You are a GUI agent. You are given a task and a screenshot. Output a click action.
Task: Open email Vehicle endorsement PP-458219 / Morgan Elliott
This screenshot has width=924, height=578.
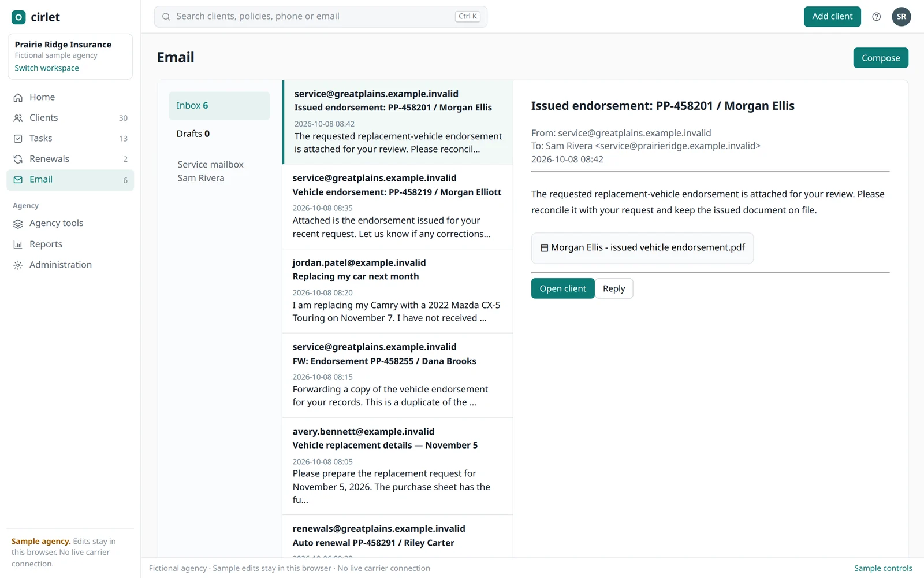pos(397,207)
